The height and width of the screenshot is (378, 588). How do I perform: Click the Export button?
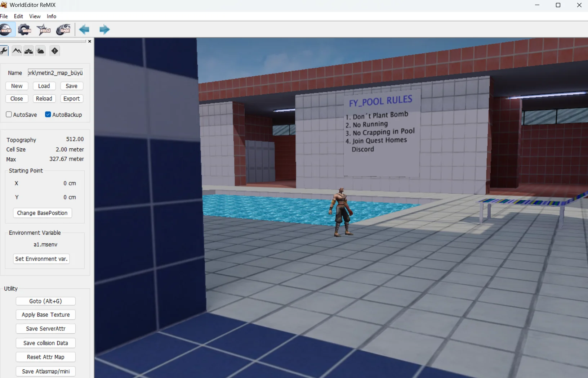(x=72, y=99)
